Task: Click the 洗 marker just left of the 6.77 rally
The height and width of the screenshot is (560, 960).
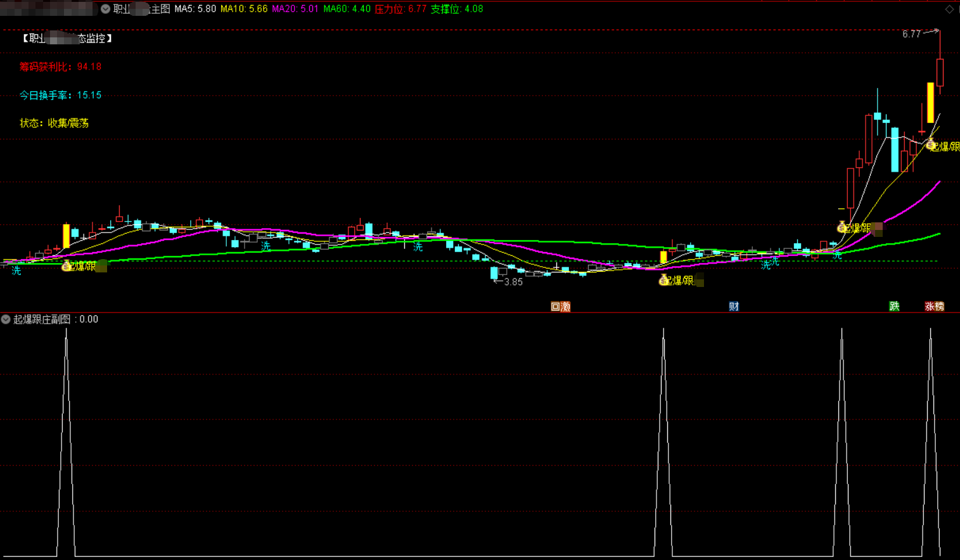Action: click(x=837, y=255)
